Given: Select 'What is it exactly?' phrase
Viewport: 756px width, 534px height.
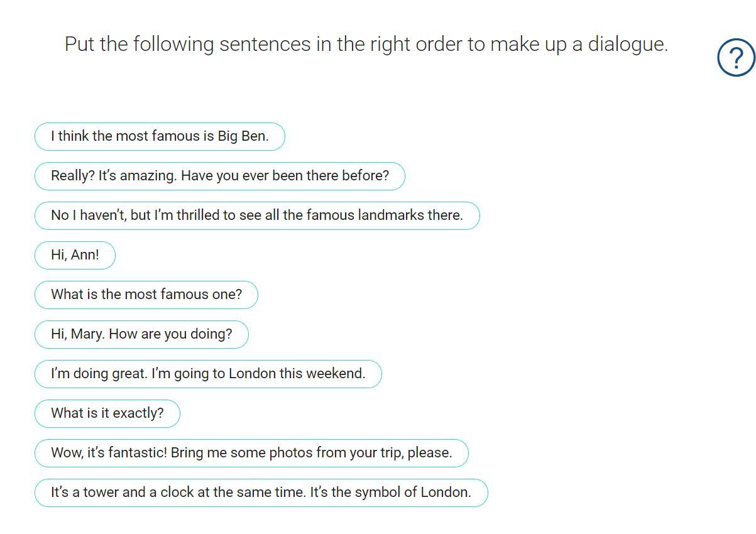Looking at the screenshot, I should pyautogui.click(x=107, y=413).
